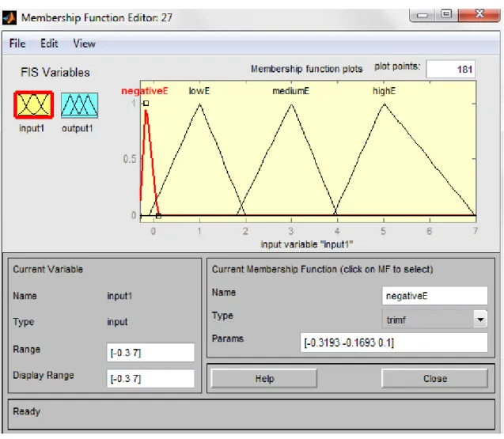The width and height of the screenshot is (504, 439).
Task: Select the lowE membership function label
Action: tap(199, 91)
